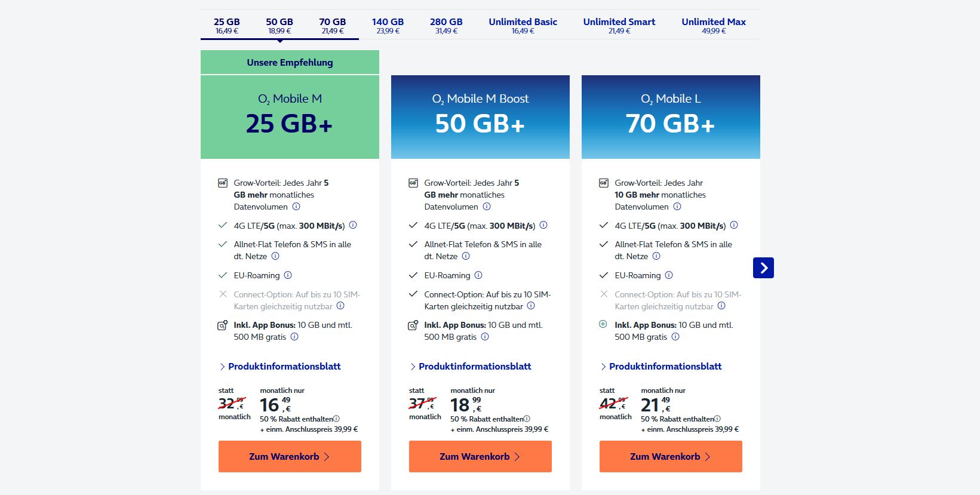Add O2 Mobile L to Warenkorb
This screenshot has height=495, width=980.
pyautogui.click(x=671, y=456)
